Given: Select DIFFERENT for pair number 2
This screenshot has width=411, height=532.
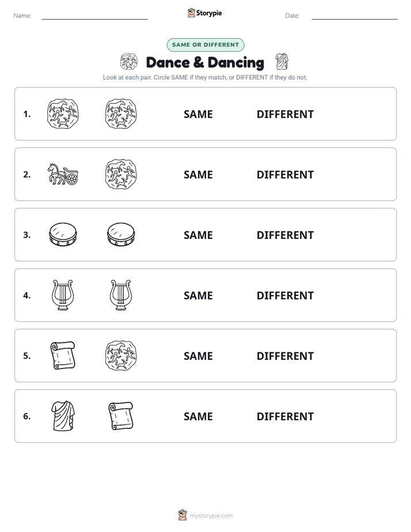Looking at the screenshot, I should coord(285,174).
